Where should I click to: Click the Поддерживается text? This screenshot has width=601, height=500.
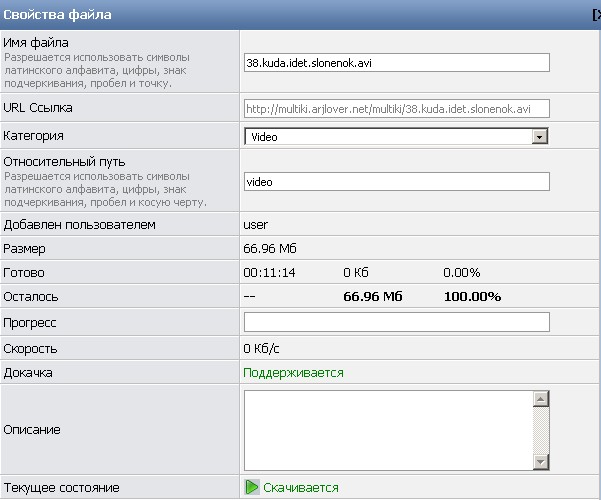click(x=293, y=373)
